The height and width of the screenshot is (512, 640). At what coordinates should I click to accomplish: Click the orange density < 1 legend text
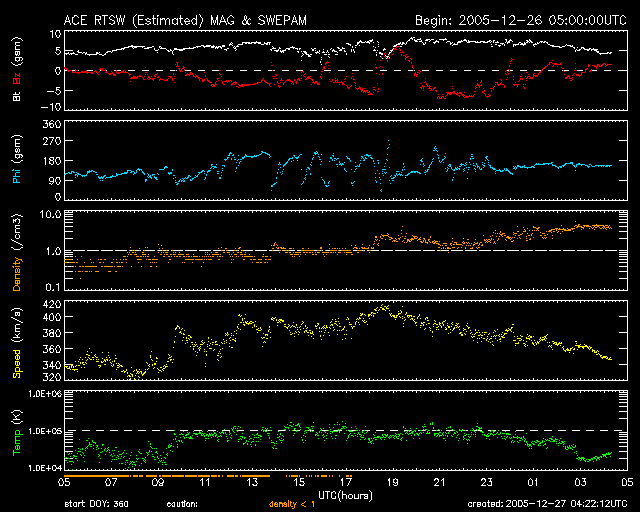[x=292, y=504]
